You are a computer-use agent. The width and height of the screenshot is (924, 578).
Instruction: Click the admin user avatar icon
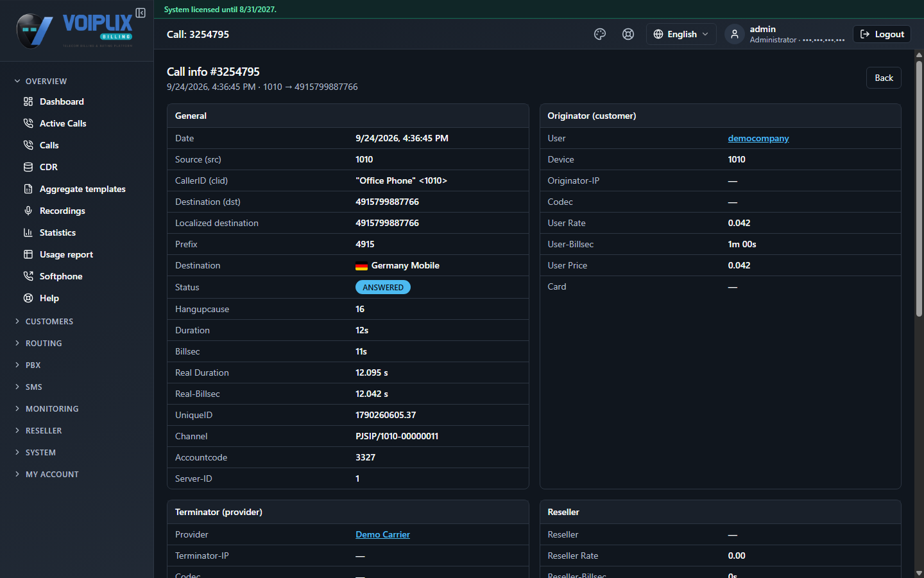(x=735, y=34)
